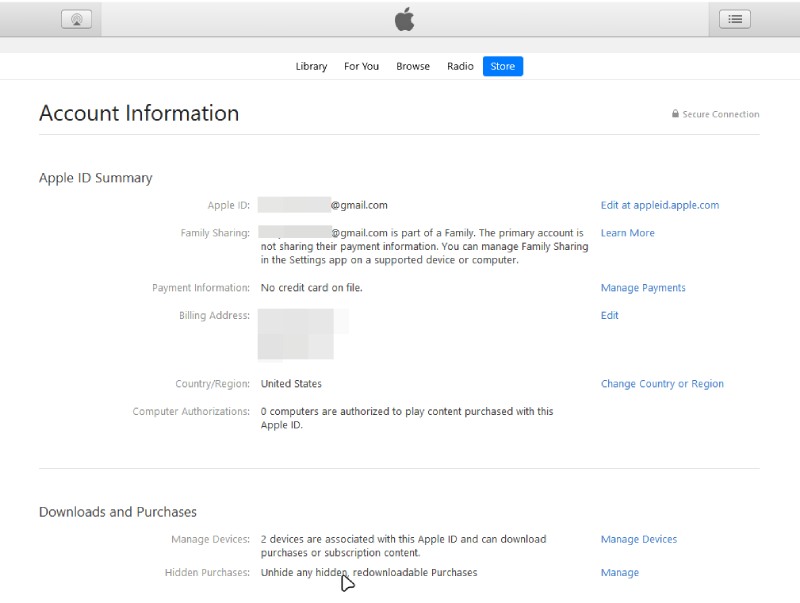Screen dimensions: 800x603
Task: Click the 'Country/Region:' label
Action: [213, 384]
